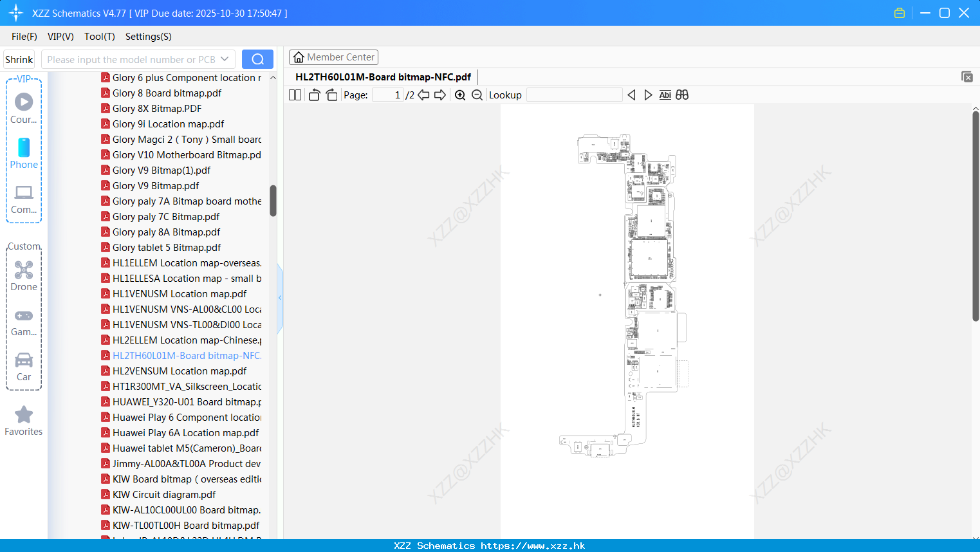Click the blue search button
The height and width of the screenshot is (552, 980).
pyautogui.click(x=257, y=59)
